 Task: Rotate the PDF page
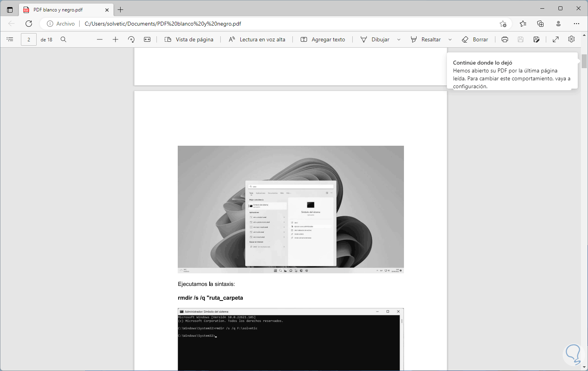click(x=131, y=39)
